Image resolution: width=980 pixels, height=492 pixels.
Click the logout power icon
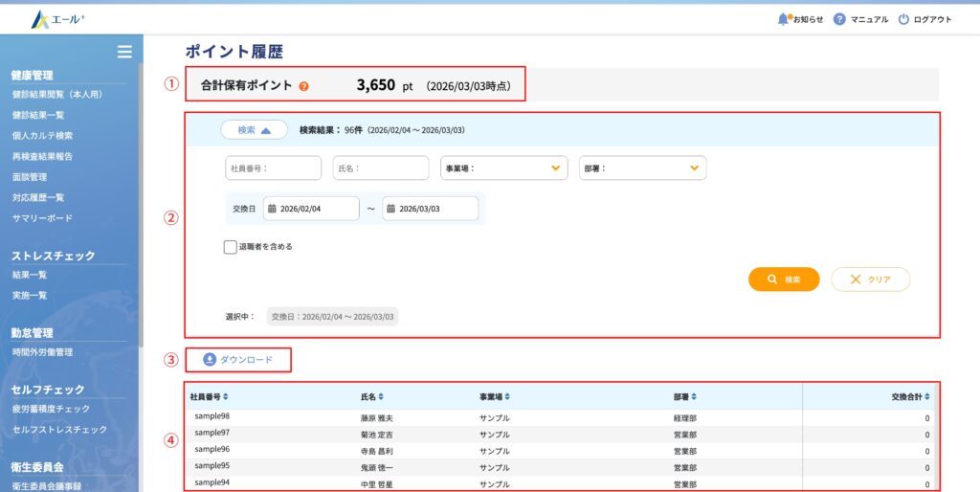click(x=903, y=19)
